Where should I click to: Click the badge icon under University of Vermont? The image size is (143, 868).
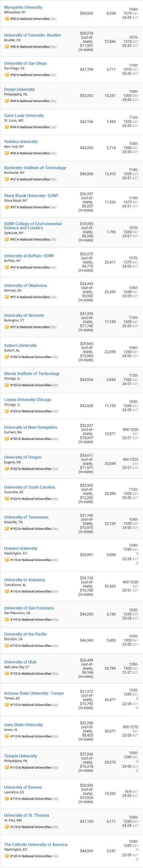[6, 327]
